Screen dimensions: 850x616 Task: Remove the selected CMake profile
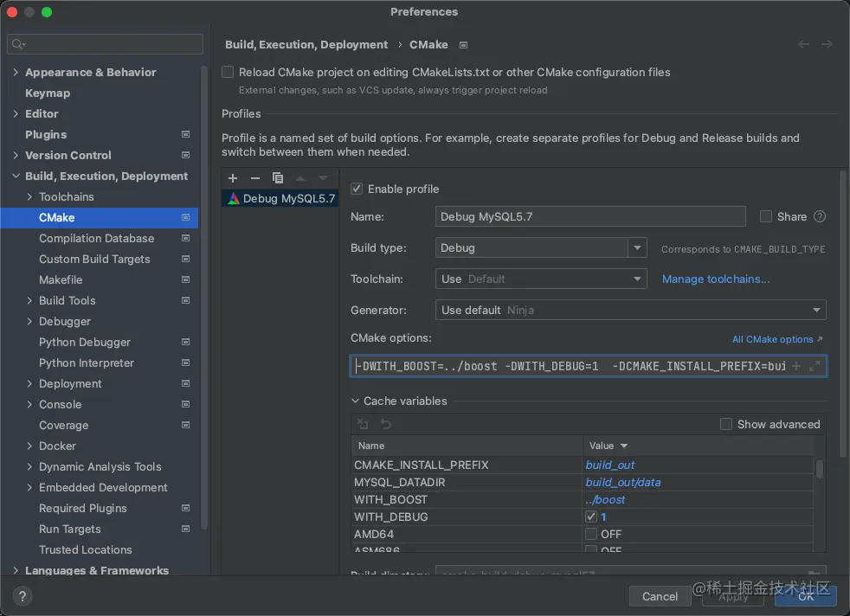[255, 178]
